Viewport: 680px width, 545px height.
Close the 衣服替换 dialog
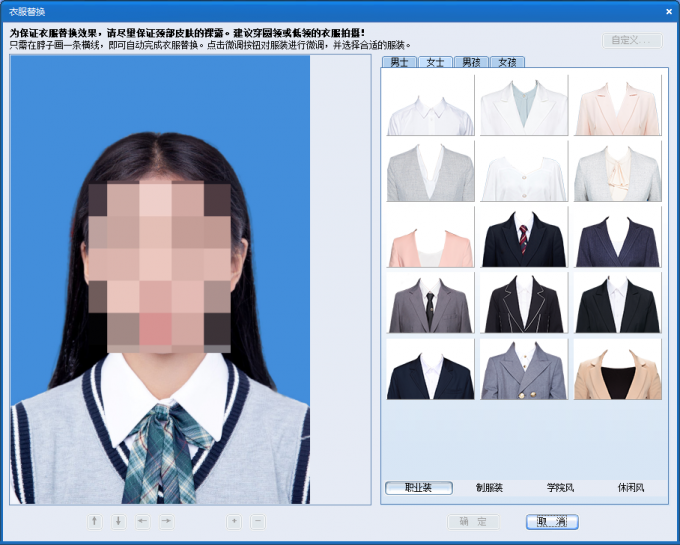(x=669, y=12)
